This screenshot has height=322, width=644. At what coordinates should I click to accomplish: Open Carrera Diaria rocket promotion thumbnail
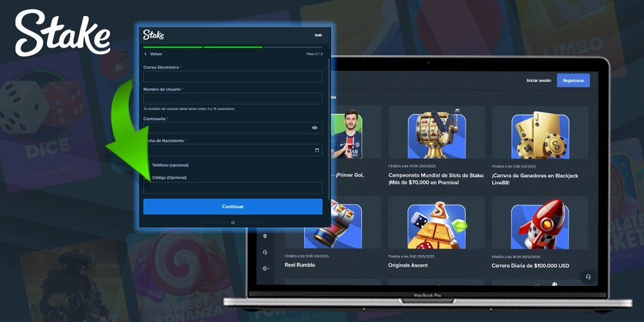pos(540,227)
